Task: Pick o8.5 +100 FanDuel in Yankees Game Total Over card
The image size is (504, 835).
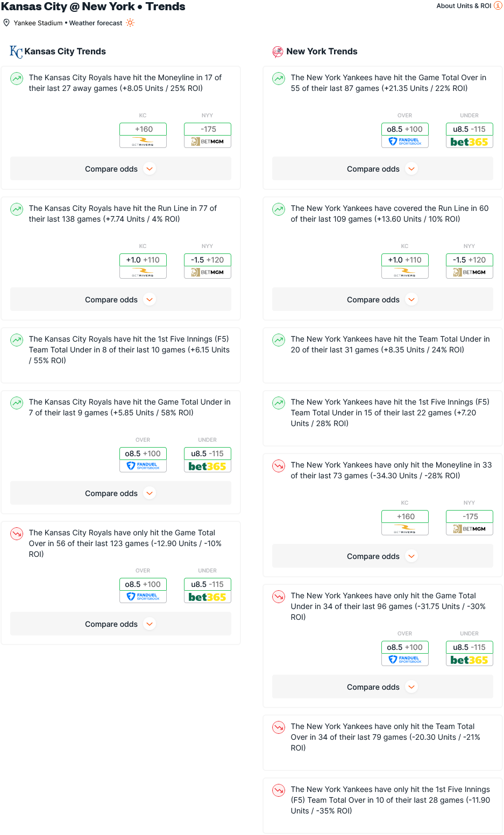Action: point(405,135)
